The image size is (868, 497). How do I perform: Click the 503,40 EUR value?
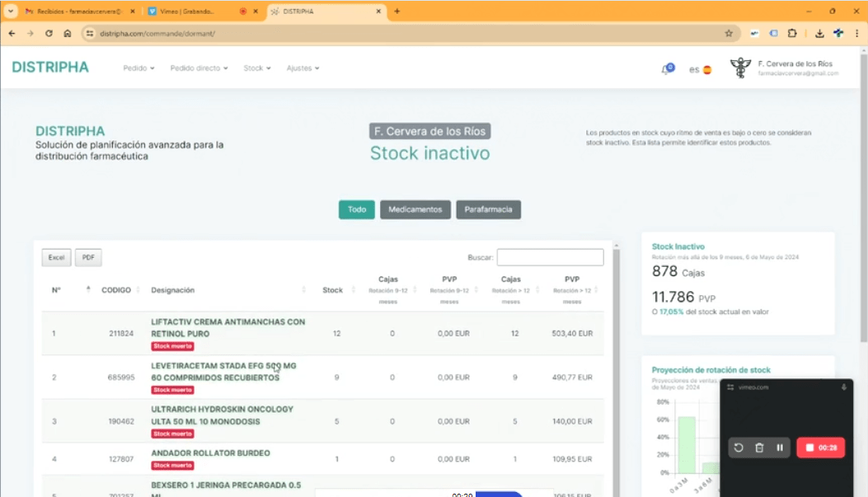[x=572, y=333]
